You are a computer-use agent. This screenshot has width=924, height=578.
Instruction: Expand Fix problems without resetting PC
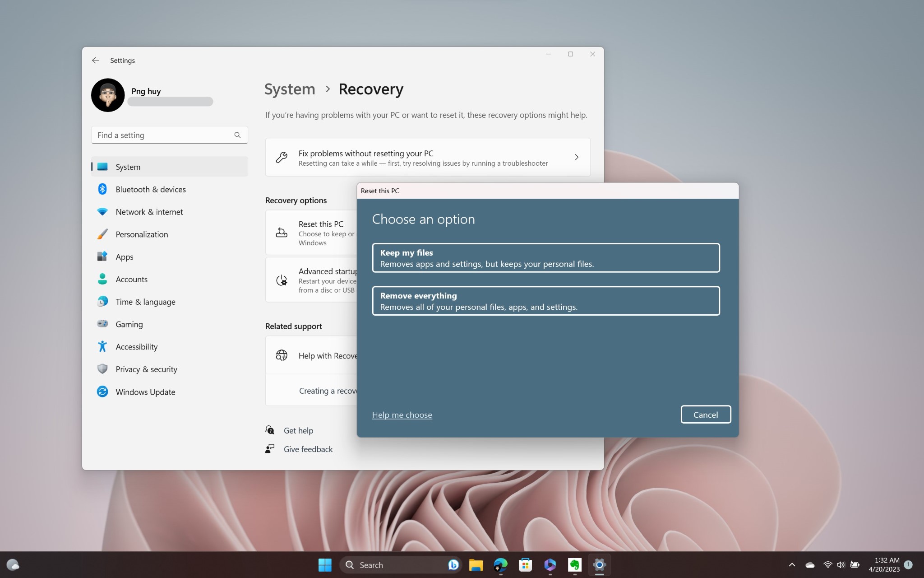tap(575, 157)
